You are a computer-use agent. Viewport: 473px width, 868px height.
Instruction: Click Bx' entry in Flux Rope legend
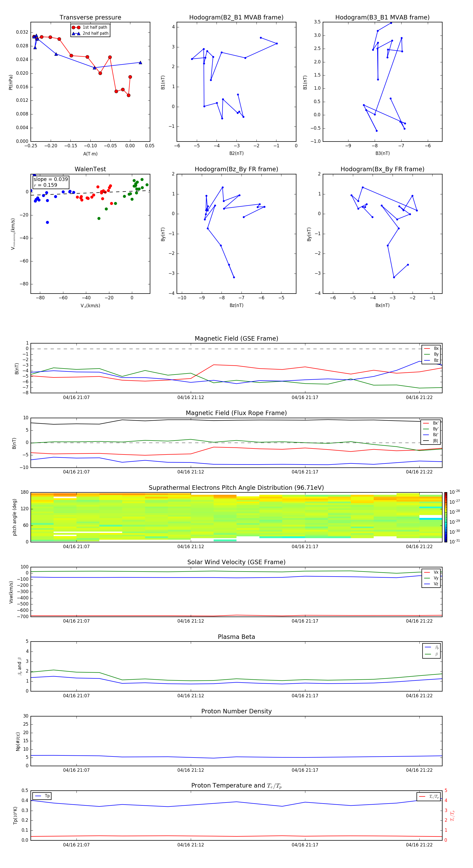pos(431,423)
